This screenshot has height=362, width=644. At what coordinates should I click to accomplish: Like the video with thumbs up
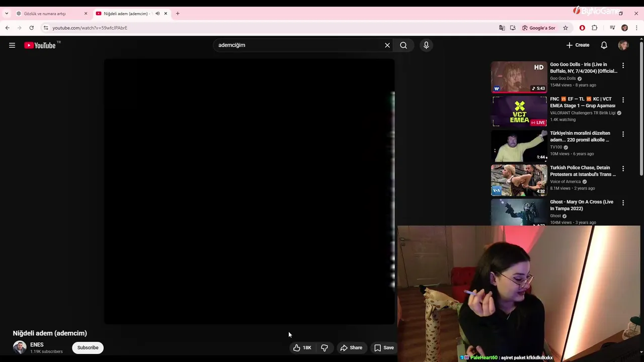302,347
